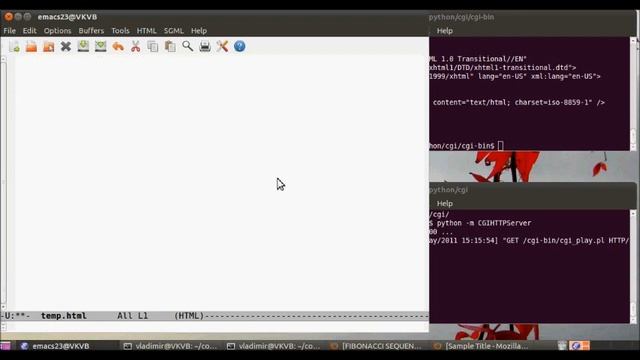Viewport: 640px width, 360px height.
Task: Click temp.html buffer name in mode line
Action: 64,316
